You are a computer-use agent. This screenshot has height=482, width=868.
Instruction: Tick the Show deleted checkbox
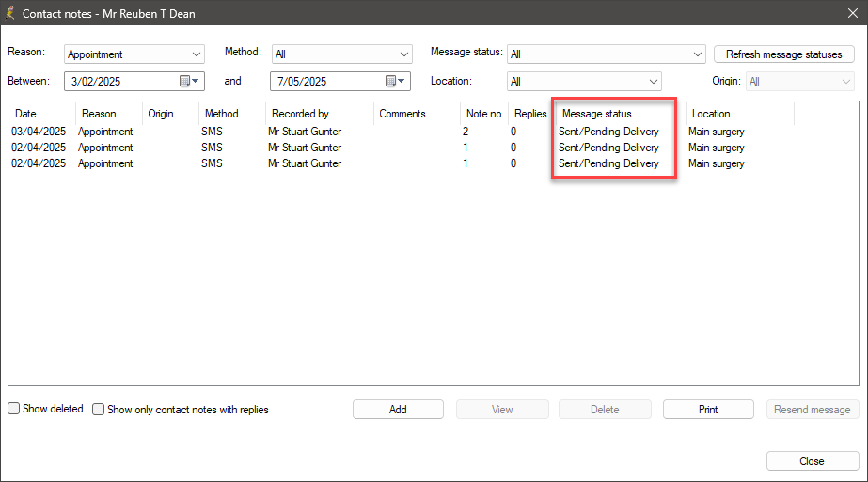[x=14, y=409]
